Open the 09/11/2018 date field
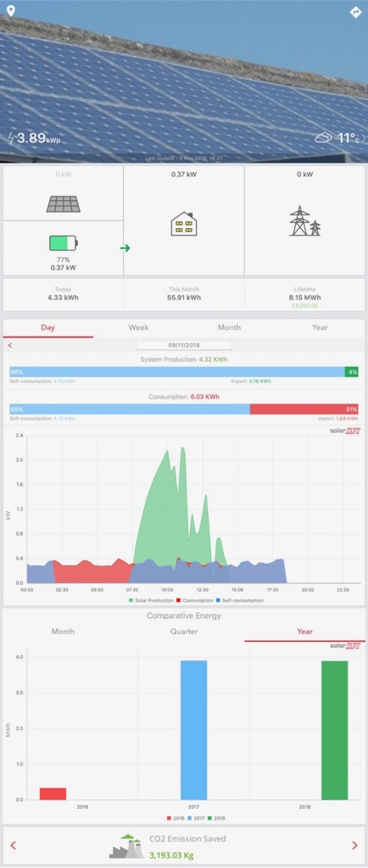 tap(184, 345)
